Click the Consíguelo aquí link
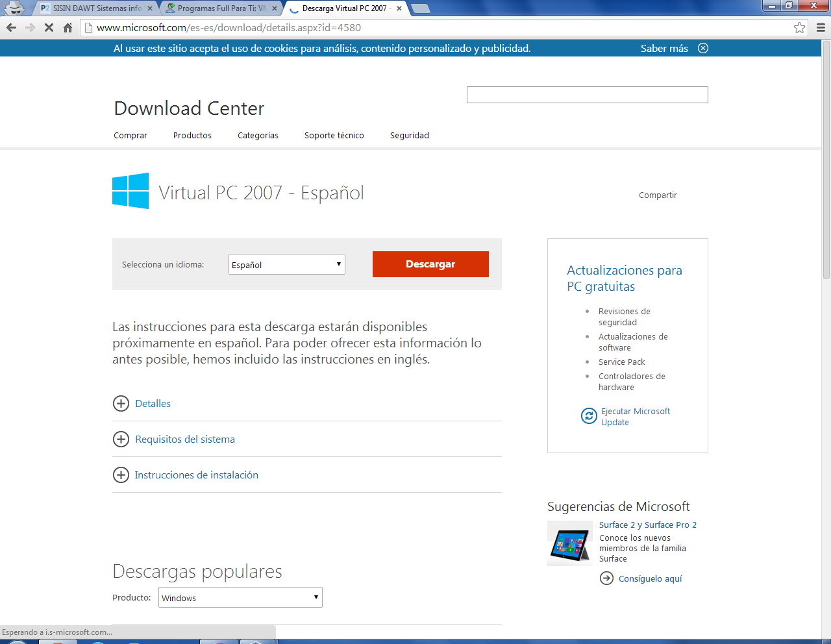This screenshot has height=644, width=831. point(651,578)
